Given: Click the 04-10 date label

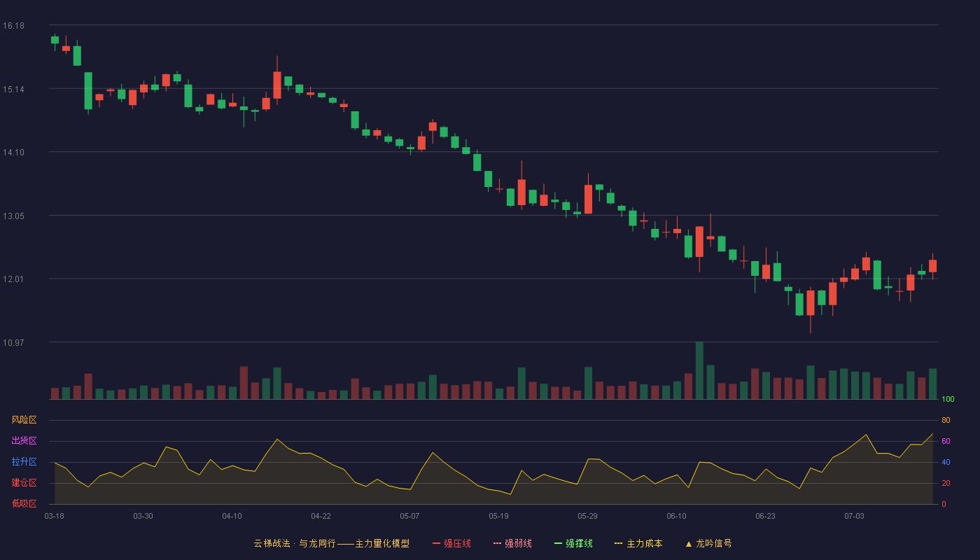Looking at the screenshot, I should coord(232,516).
